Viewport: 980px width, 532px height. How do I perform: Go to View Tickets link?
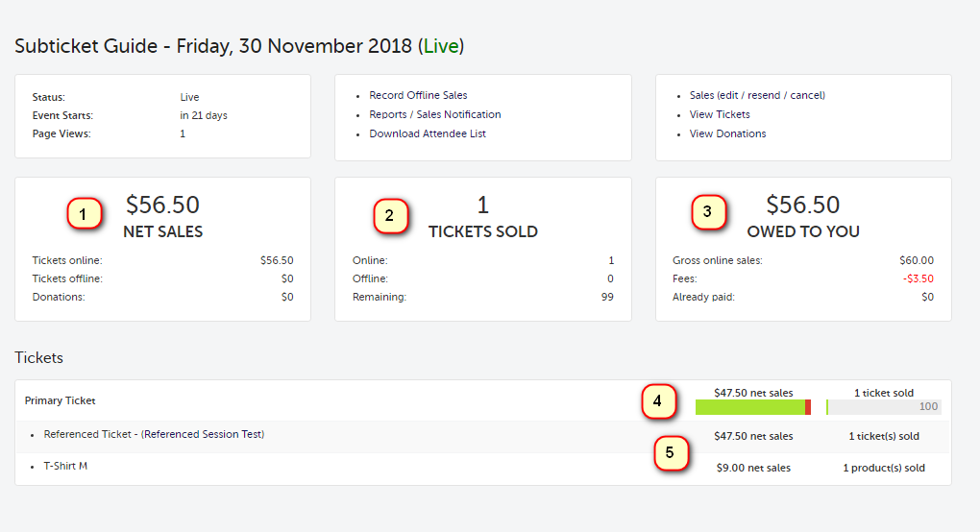[x=720, y=114]
